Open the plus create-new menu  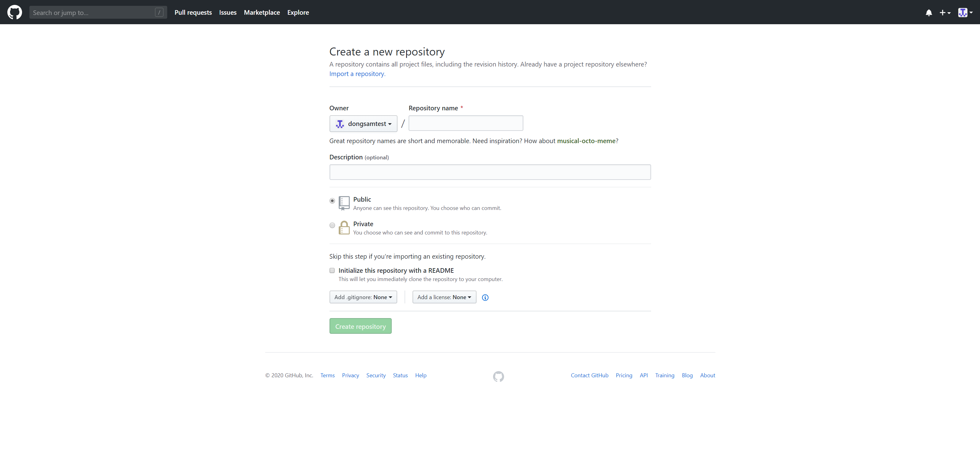coord(945,13)
